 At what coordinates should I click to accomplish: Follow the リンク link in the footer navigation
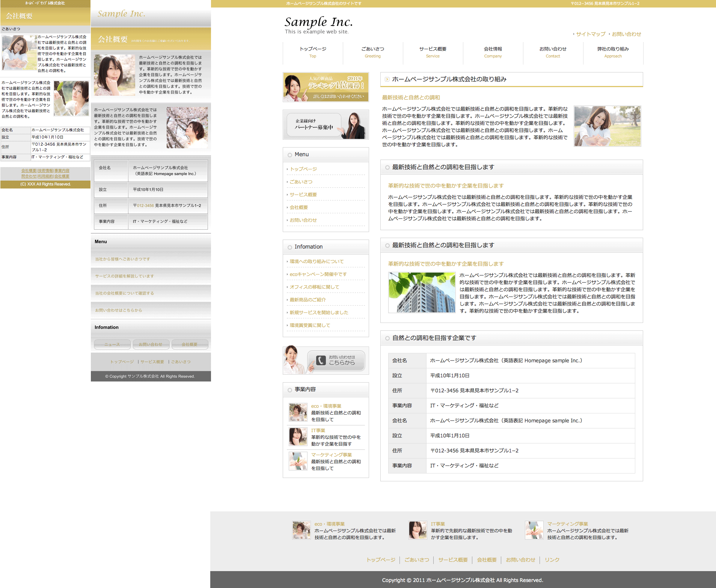(x=552, y=560)
